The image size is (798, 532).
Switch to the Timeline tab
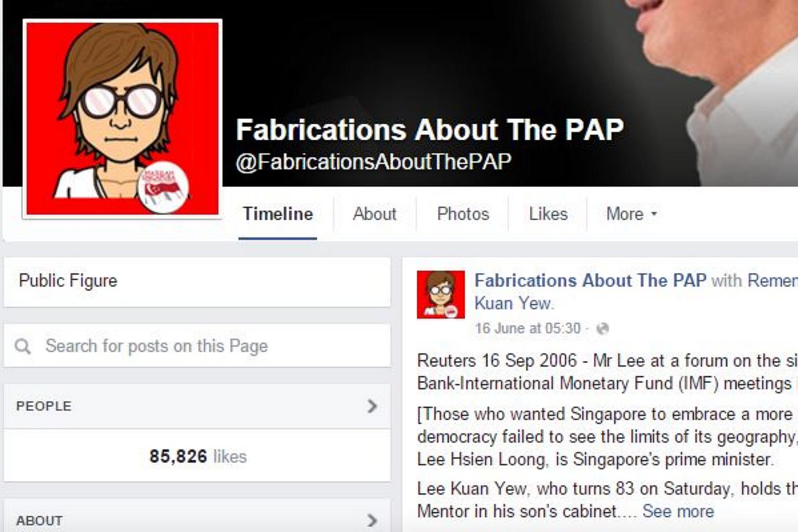tap(278, 214)
